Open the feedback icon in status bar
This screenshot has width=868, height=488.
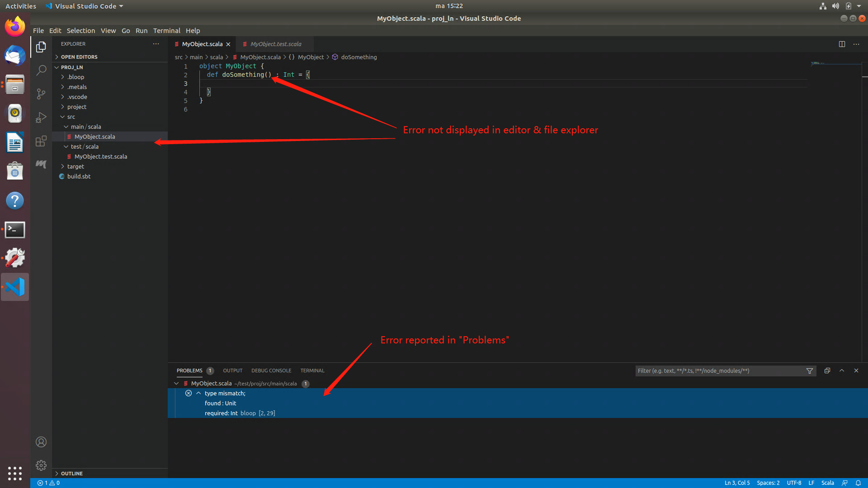[844, 483]
